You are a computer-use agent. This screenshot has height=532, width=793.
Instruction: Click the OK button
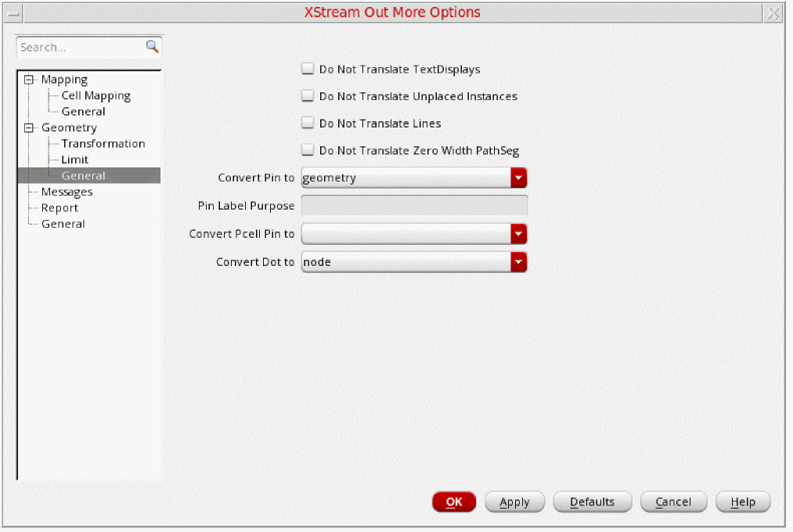click(454, 502)
